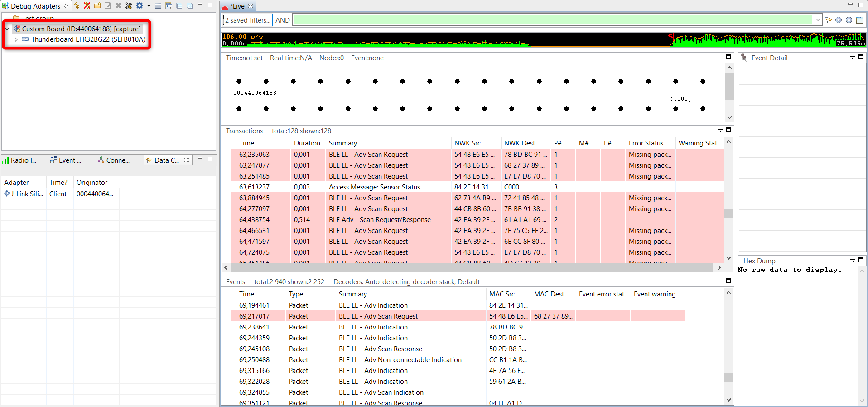Open the Hex Dump view menu triangle

[852, 261]
